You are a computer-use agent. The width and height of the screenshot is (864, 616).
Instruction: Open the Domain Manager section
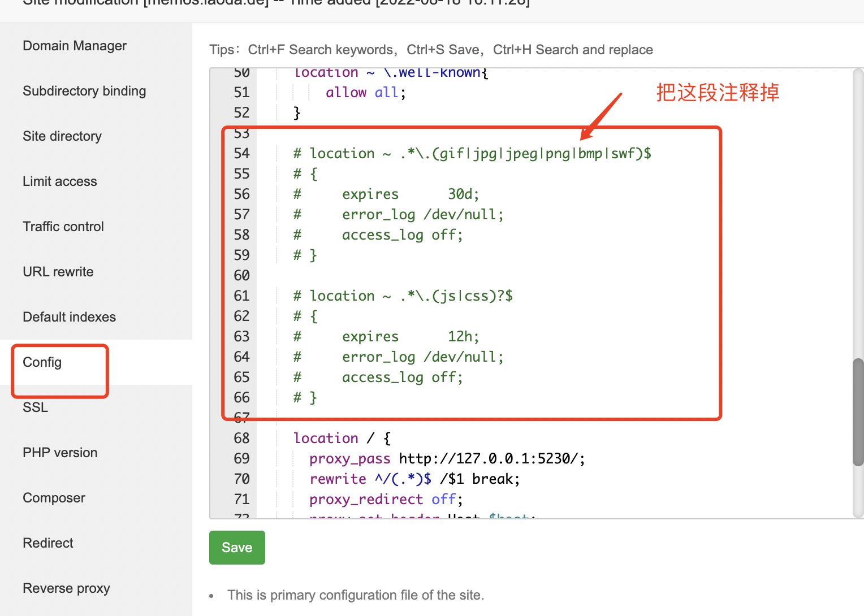point(74,45)
